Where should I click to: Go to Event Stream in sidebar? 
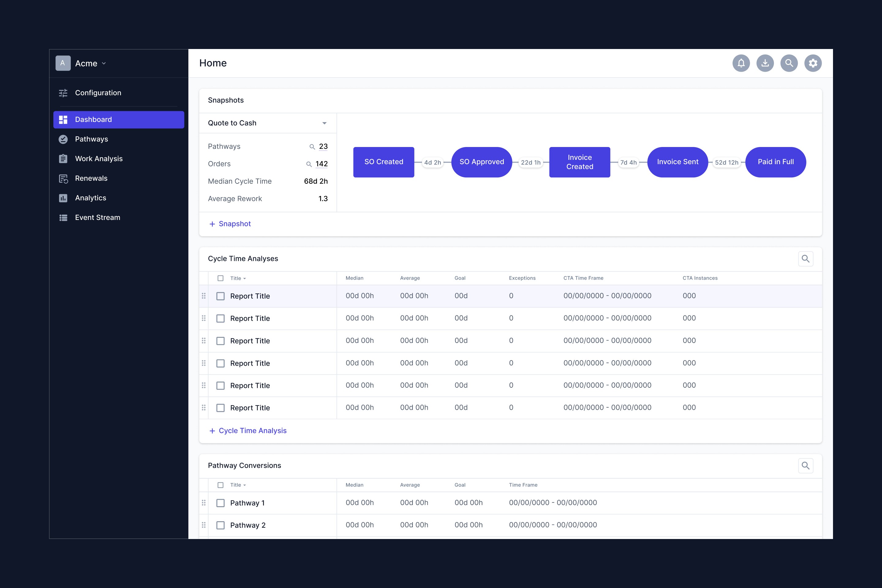pyautogui.click(x=97, y=217)
